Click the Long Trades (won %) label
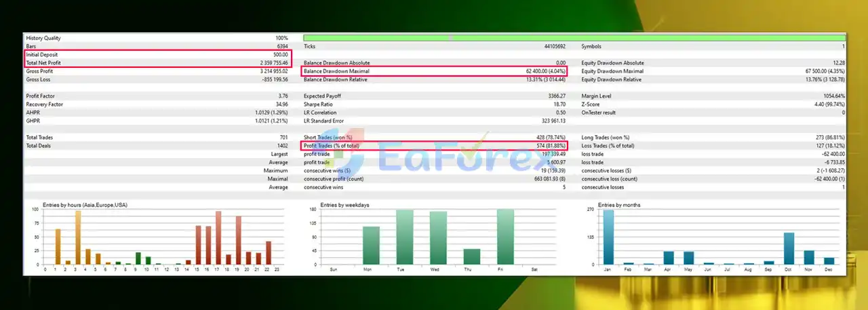The image size is (868, 310). pos(606,138)
